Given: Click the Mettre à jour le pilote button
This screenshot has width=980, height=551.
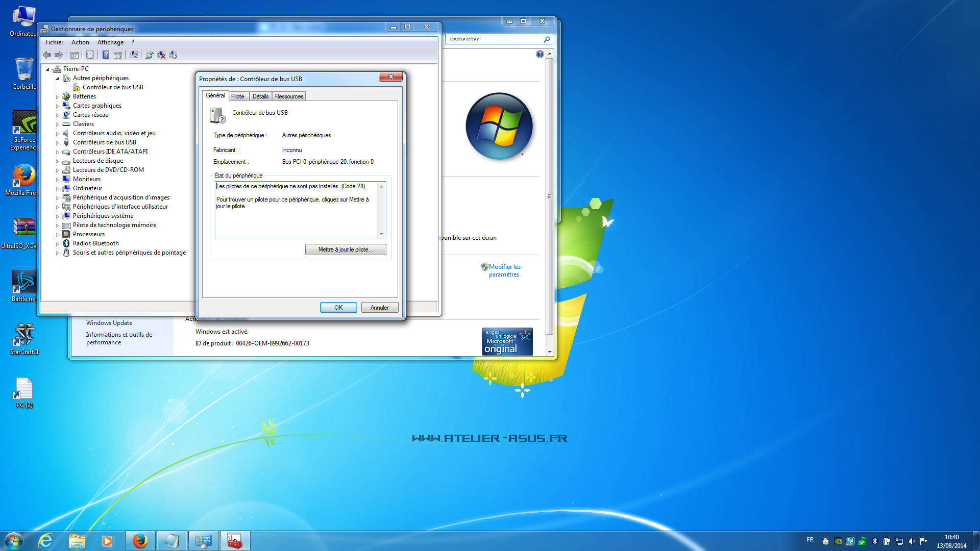Looking at the screenshot, I should 346,249.
